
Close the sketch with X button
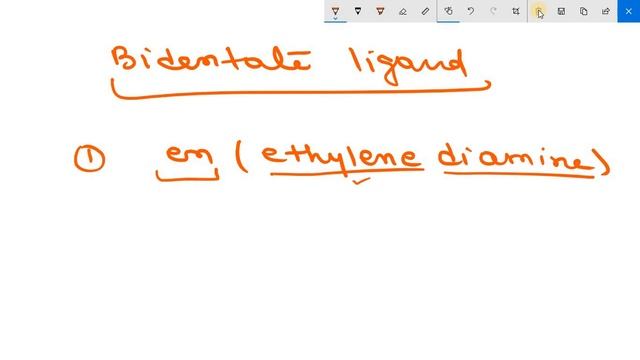[629, 11]
